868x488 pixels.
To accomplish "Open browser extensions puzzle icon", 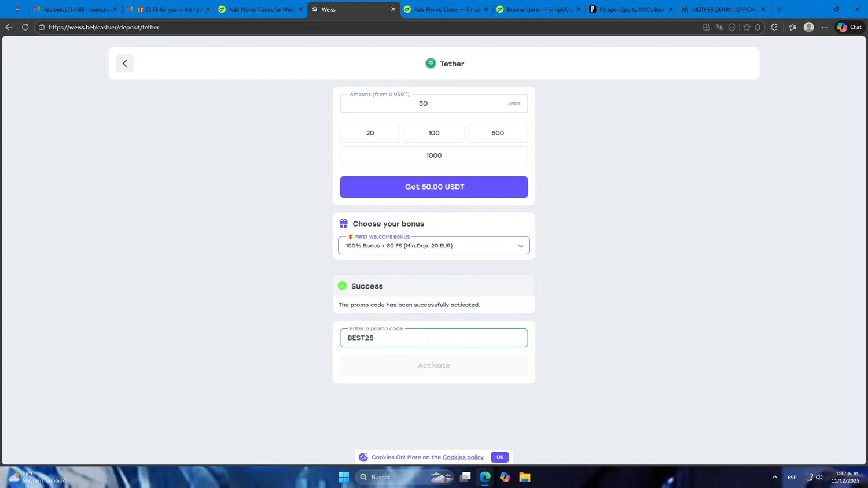I will [x=774, y=27].
